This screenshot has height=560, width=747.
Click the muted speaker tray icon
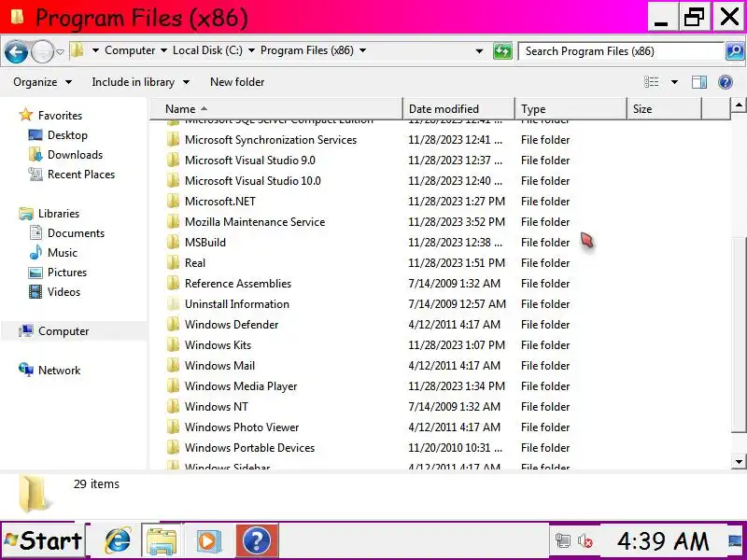coord(585,541)
